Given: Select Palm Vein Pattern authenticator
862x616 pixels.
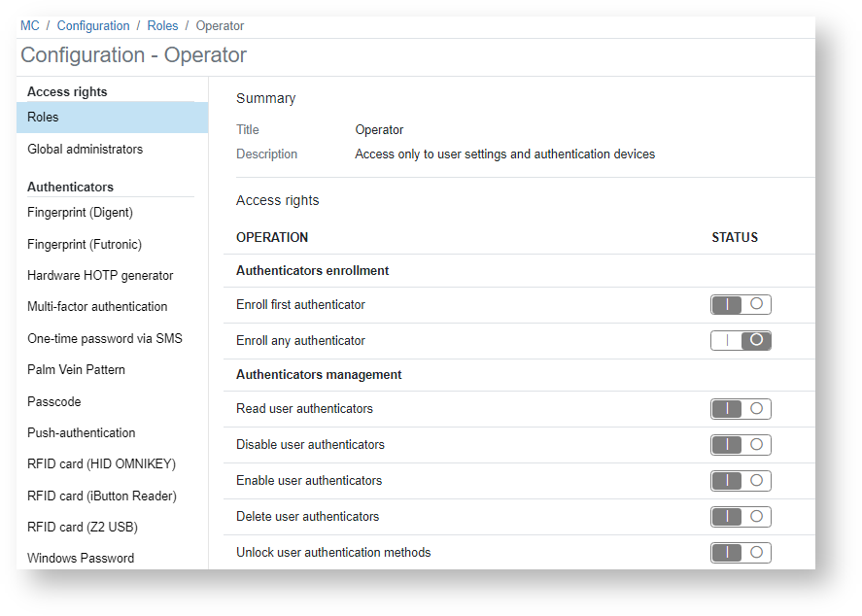Looking at the screenshot, I should click(76, 370).
